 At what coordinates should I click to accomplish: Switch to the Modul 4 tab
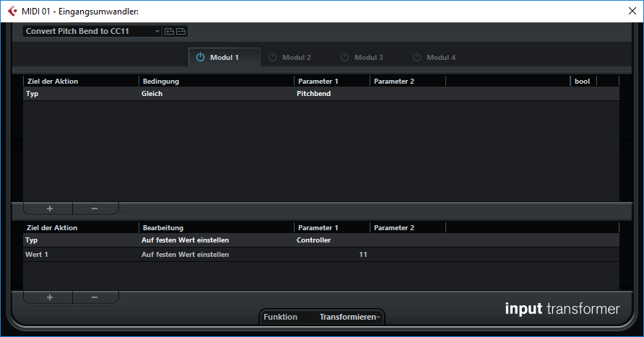[x=441, y=58]
